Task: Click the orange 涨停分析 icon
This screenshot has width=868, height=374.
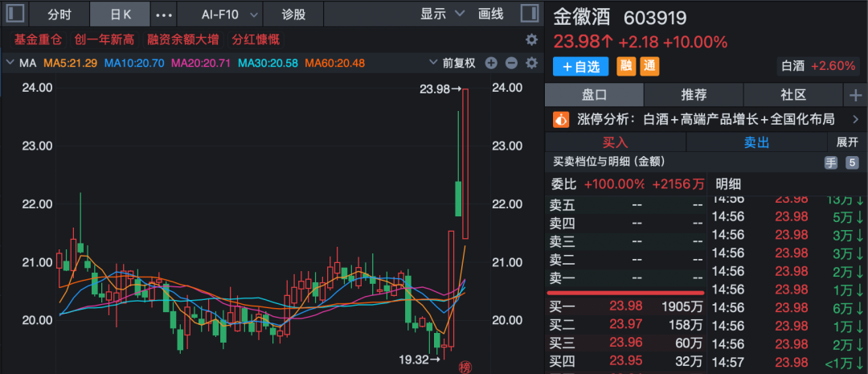Action: (561, 119)
